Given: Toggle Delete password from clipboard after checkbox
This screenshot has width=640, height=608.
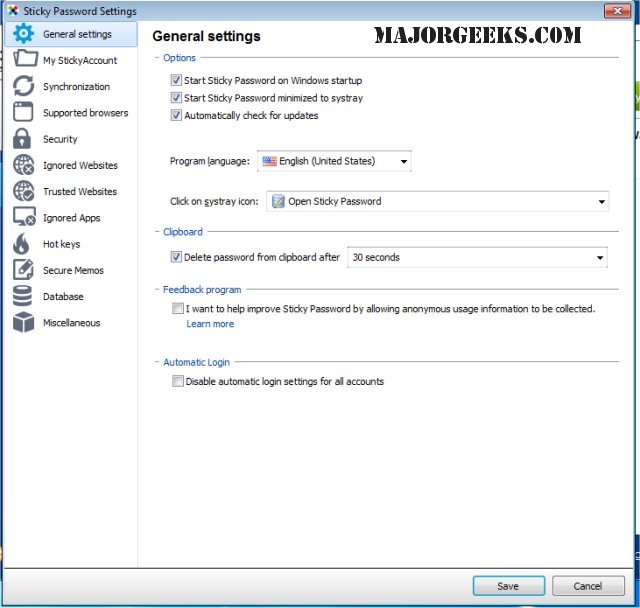Looking at the screenshot, I should [176, 257].
